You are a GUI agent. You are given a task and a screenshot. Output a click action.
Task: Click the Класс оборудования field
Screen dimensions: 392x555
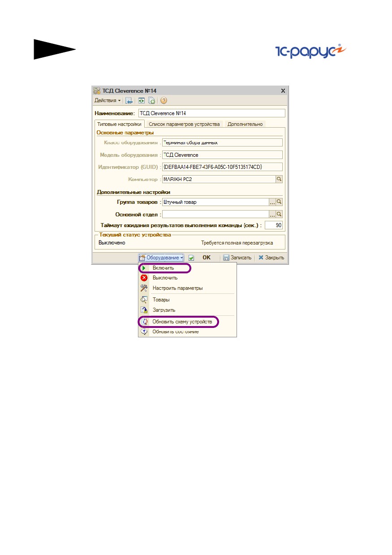point(223,142)
